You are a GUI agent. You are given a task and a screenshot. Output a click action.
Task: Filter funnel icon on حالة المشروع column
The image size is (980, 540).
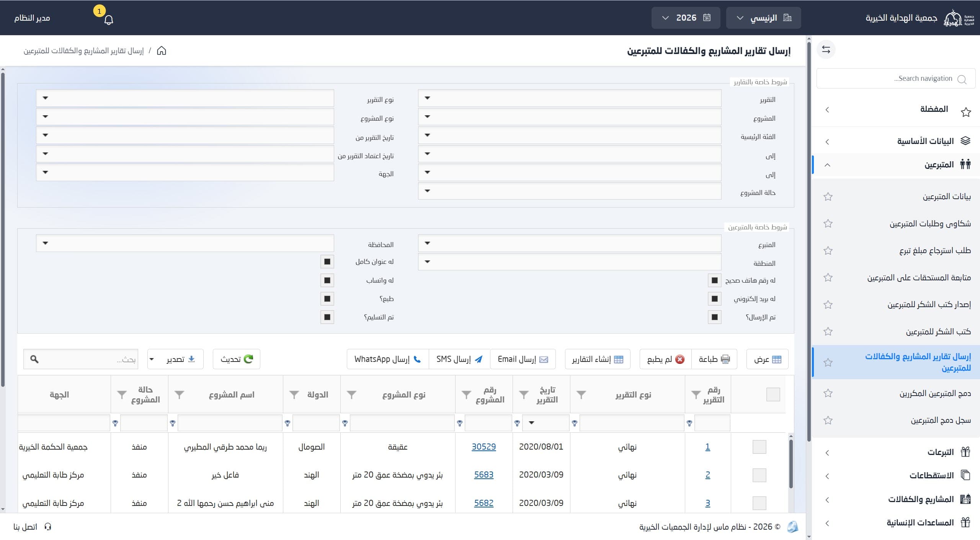[122, 394]
